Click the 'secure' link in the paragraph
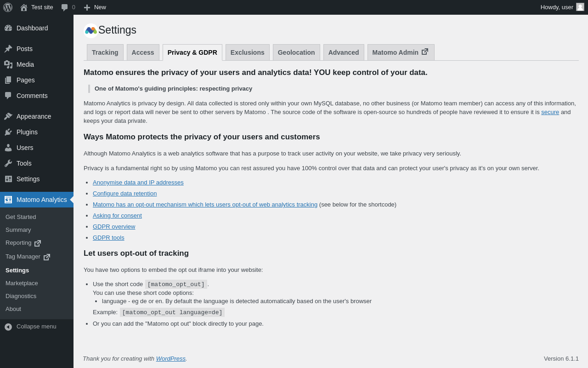This screenshot has height=368, width=588. pyautogui.click(x=550, y=112)
